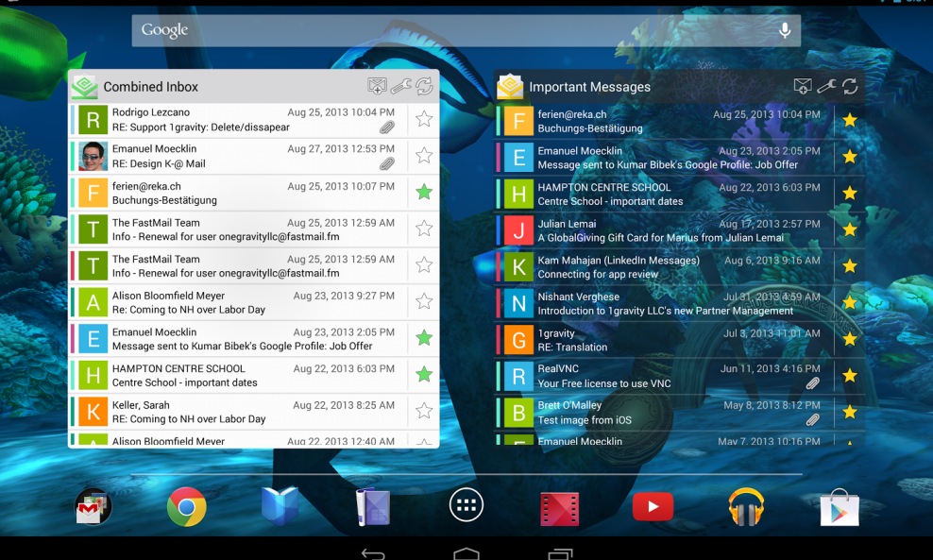Open Play Movies from the dock
933x560 pixels.
[559, 509]
